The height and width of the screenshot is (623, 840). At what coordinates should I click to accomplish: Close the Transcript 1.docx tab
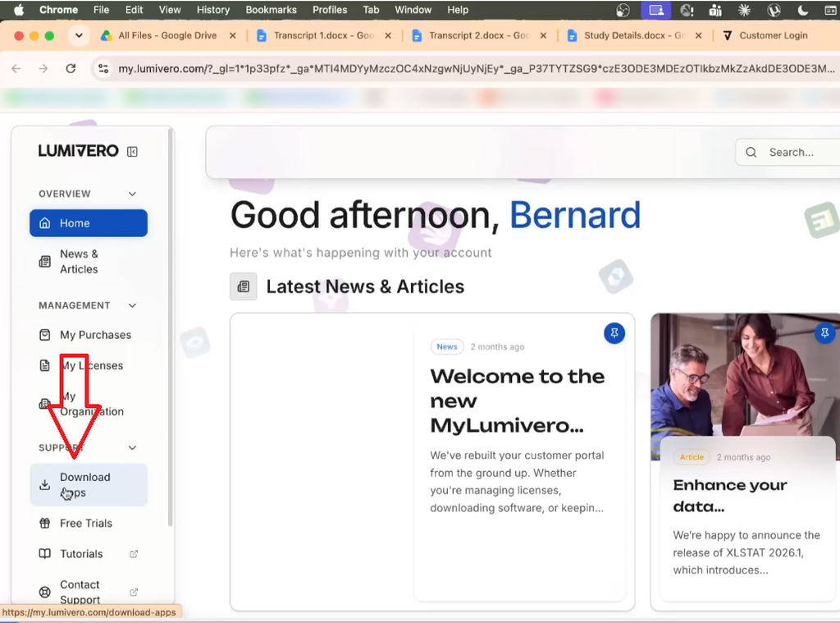pyautogui.click(x=388, y=35)
